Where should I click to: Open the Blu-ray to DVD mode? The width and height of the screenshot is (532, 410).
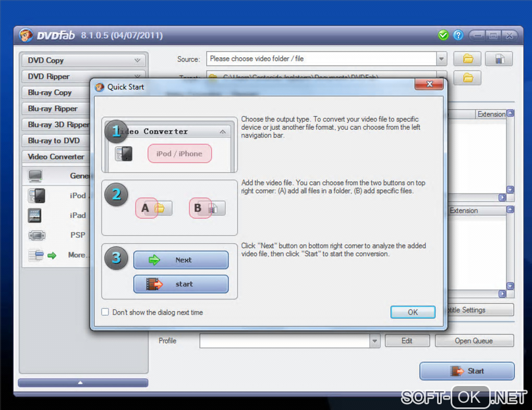pos(54,141)
